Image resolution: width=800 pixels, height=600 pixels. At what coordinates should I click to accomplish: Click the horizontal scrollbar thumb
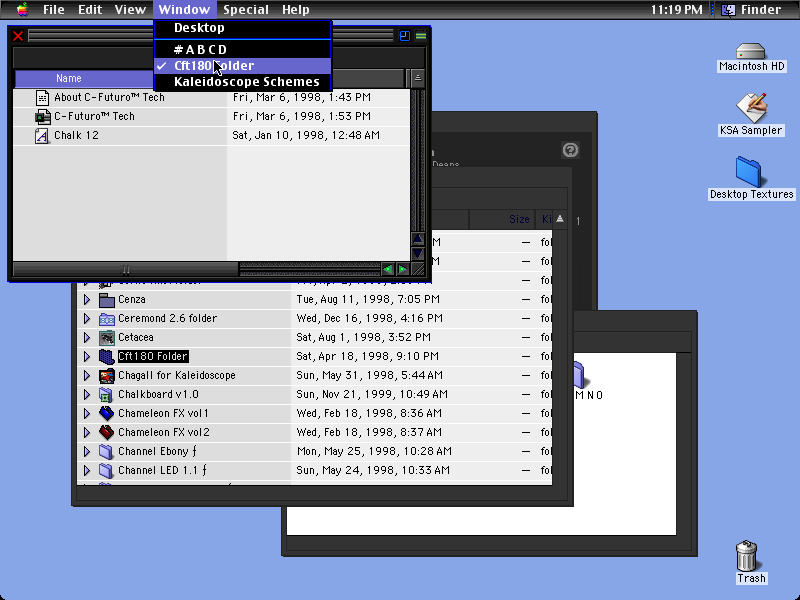126,269
